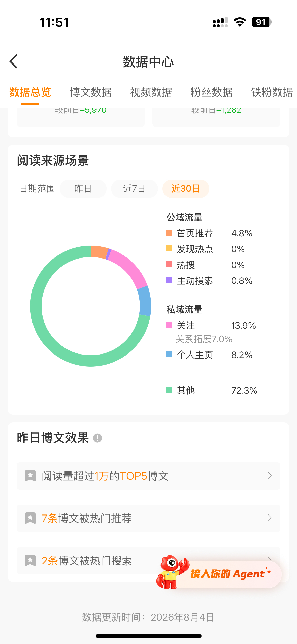Screen dimensions: 297x644
Task: Switch to the 粉丝数据 tab
Action: [212, 92]
